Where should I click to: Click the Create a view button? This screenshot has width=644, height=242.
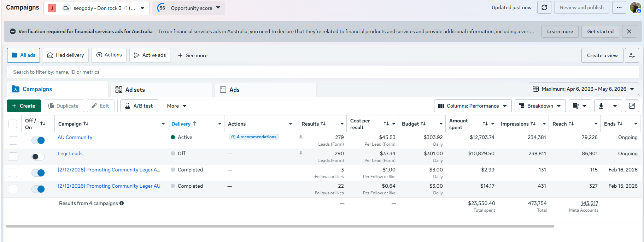tap(602, 55)
